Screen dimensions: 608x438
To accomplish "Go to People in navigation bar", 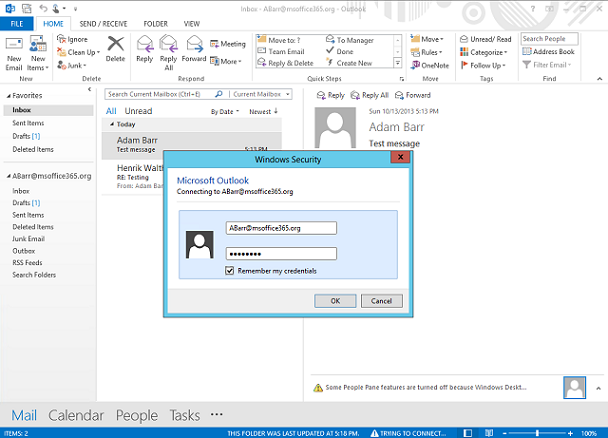I will point(137,415).
